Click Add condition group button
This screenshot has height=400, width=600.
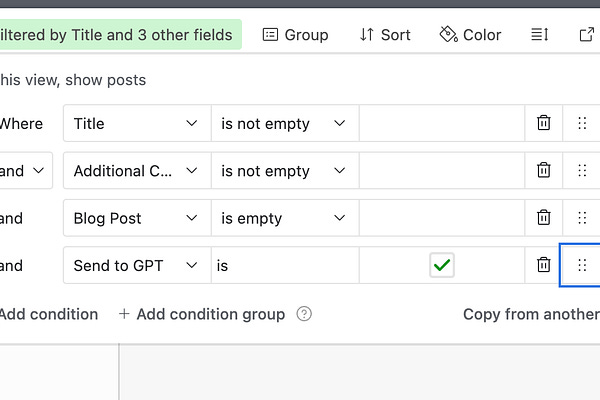pos(202,314)
